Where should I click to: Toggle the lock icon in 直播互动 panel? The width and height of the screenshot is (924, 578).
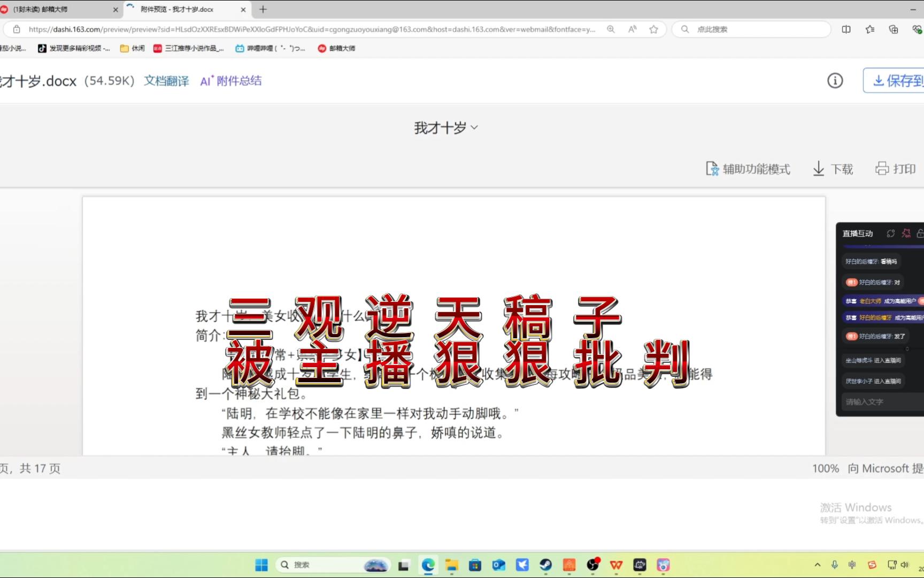click(920, 233)
